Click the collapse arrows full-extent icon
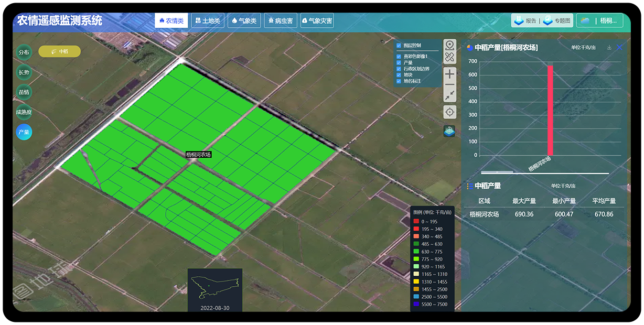 pos(450,95)
